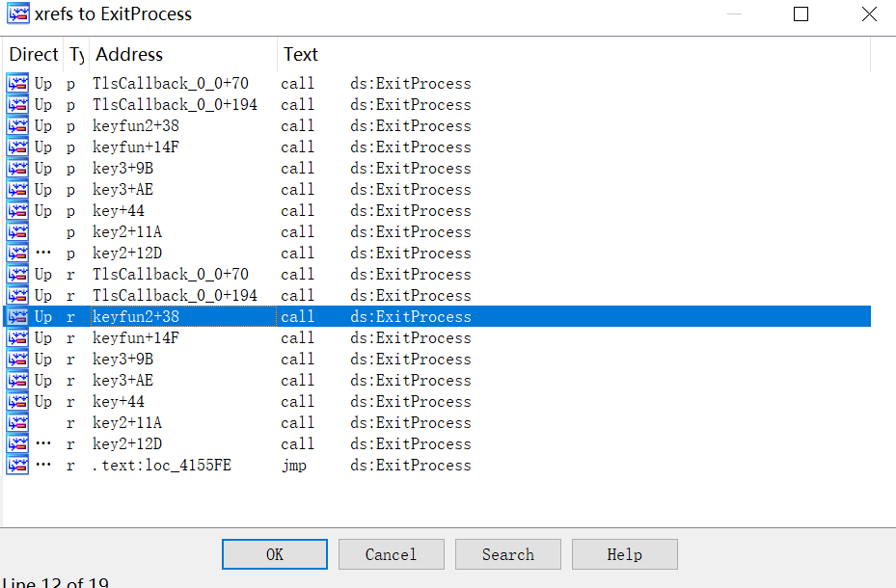Open the Search button in dialog

[x=508, y=554]
